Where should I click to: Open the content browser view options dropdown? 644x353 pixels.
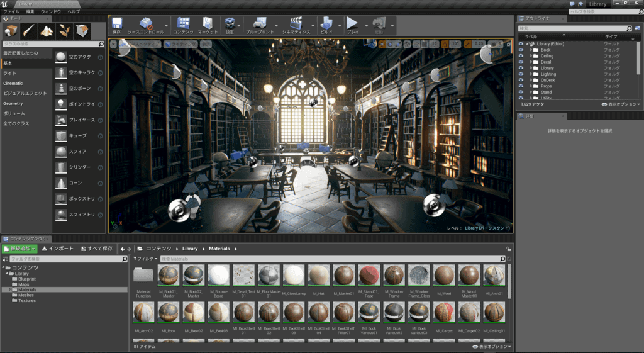(492, 347)
